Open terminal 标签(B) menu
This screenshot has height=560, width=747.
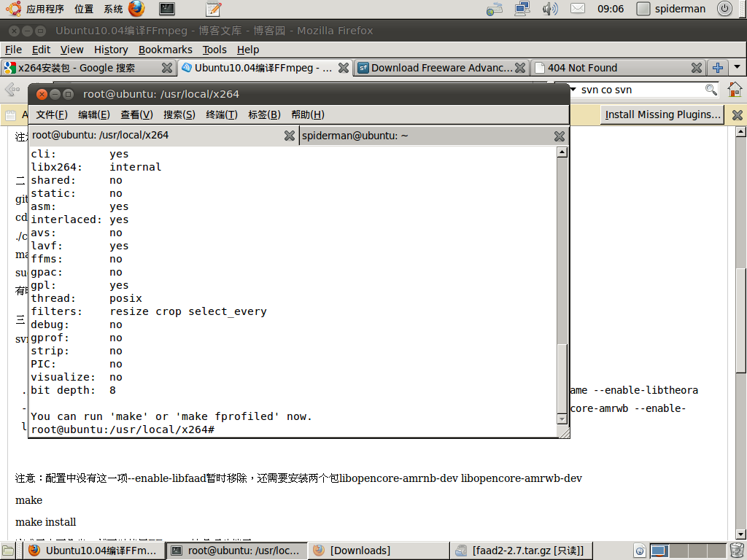264,114
